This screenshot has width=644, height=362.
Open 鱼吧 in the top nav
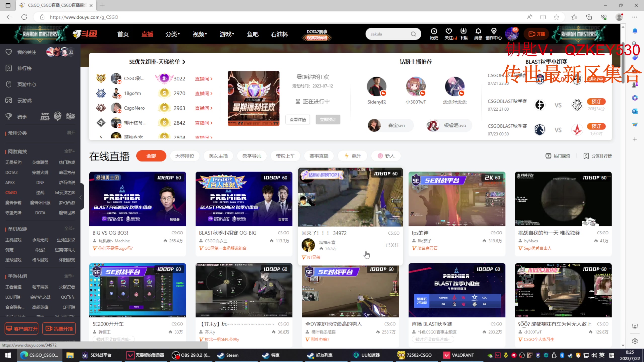point(253,34)
